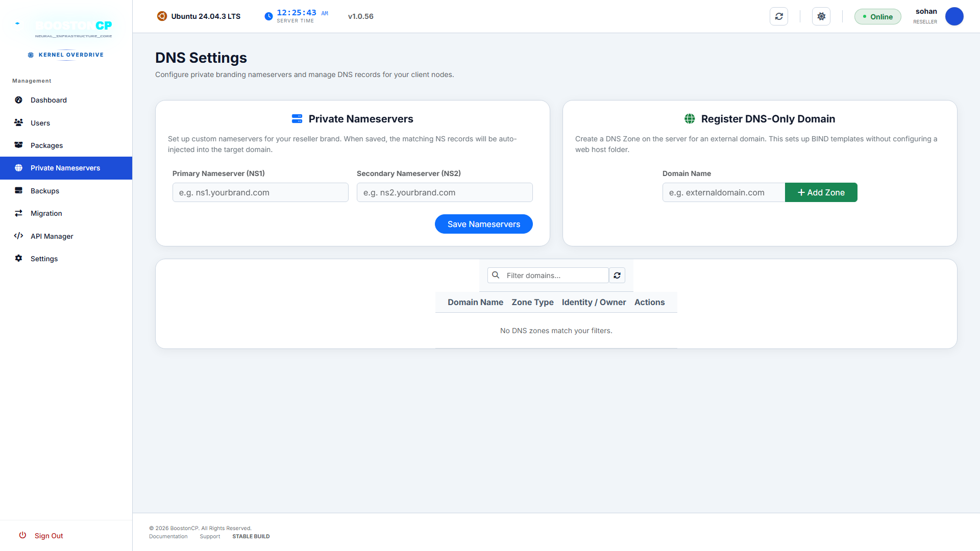The width and height of the screenshot is (980, 551).
Task: Click the Domain Name column header
Action: click(x=475, y=302)
